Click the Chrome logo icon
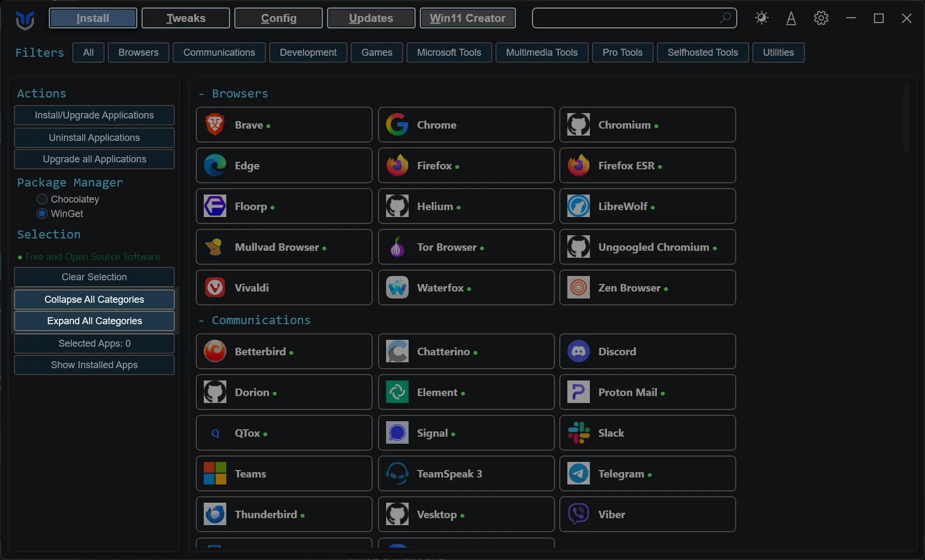 point(397,124)
